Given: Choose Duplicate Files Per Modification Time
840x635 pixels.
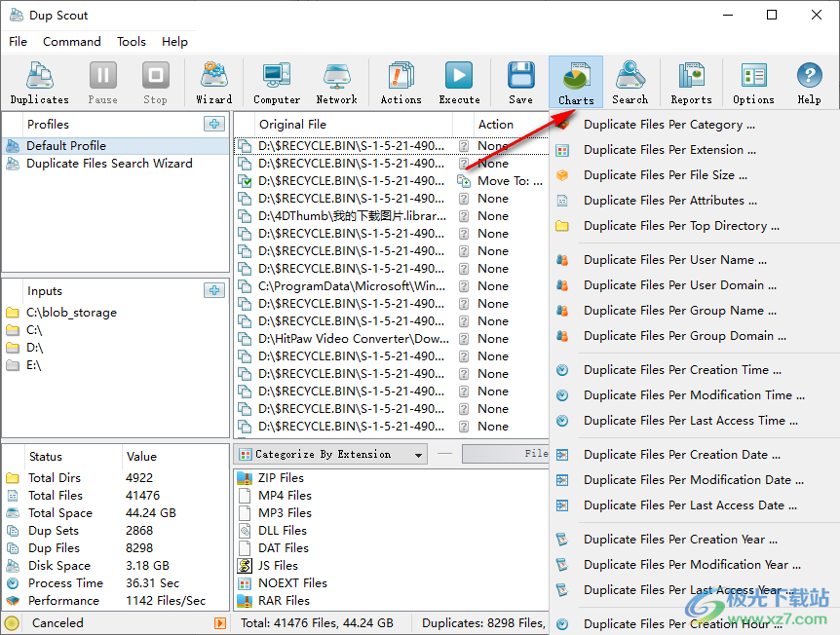Looking at the screenshot, I should pos(694,395).
